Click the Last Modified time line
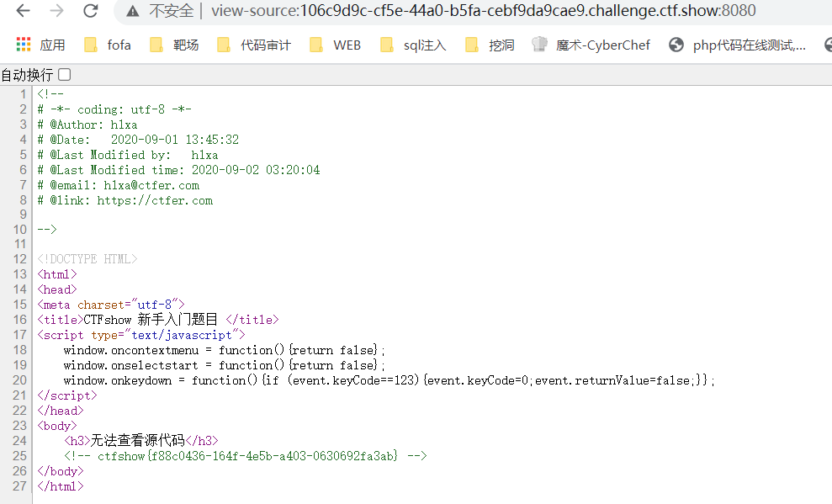 coord(179,170)
